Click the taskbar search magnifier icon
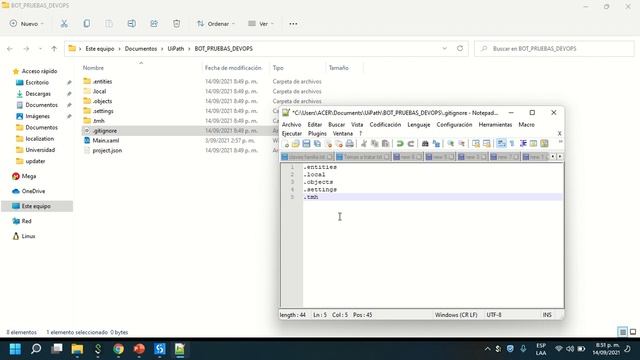640x360 pixels. coord(36,349)
